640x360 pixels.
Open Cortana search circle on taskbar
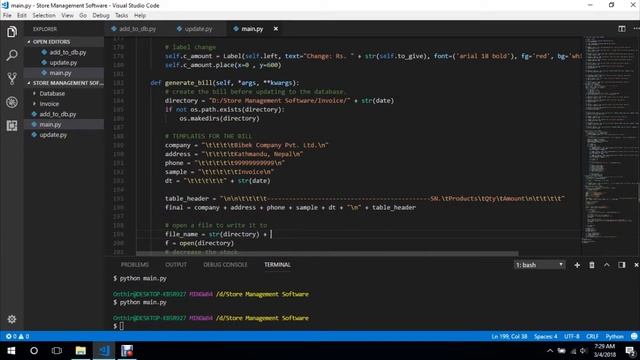34,351
